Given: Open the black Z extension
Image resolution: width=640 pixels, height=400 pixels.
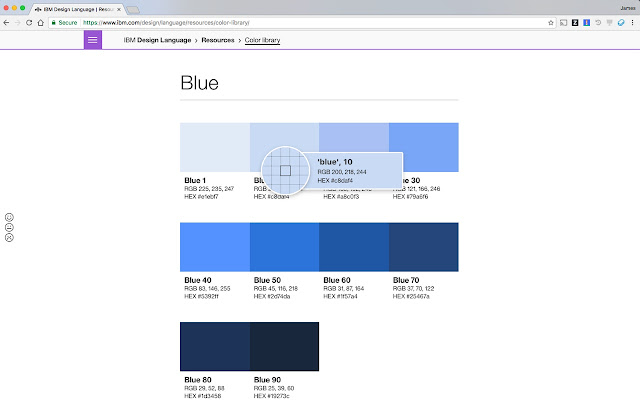Looking at the screenshot, I should click(x=575, y=23).
